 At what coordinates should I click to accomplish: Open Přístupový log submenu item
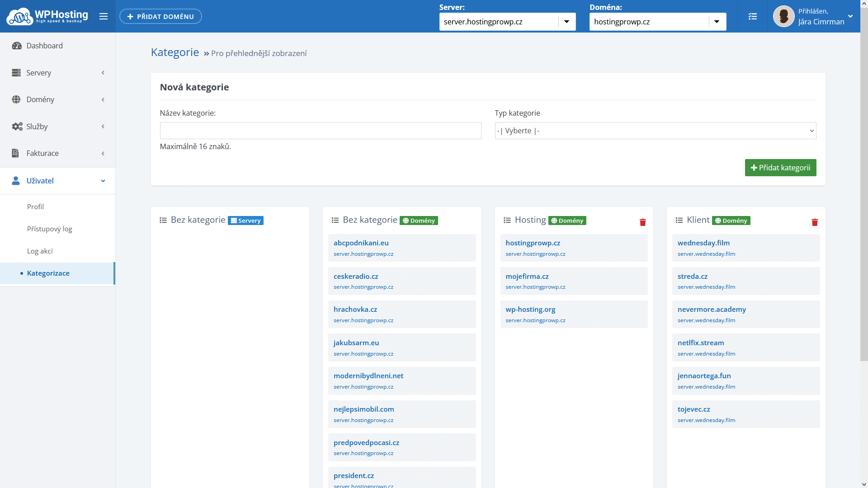(50, 229)
